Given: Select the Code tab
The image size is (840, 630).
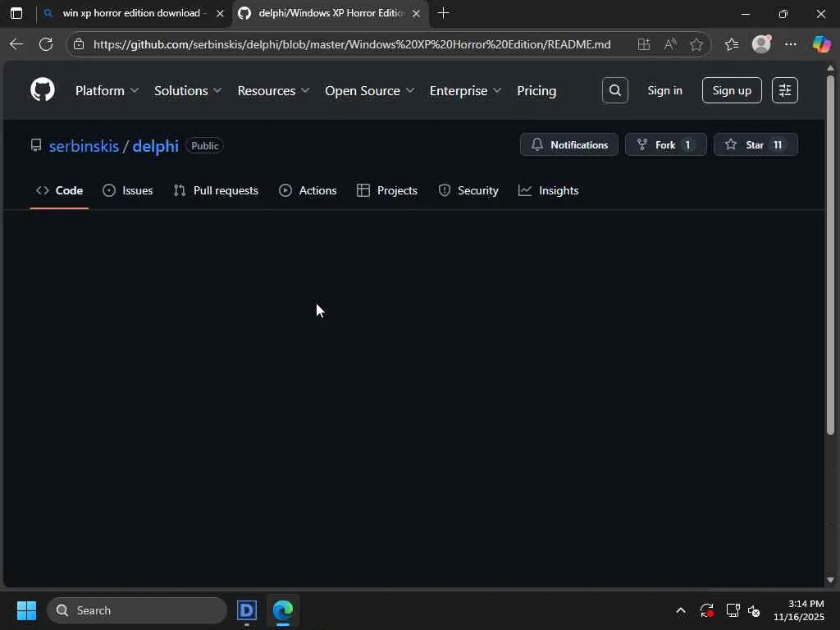Looking at the screenshot, I should 59,190.
